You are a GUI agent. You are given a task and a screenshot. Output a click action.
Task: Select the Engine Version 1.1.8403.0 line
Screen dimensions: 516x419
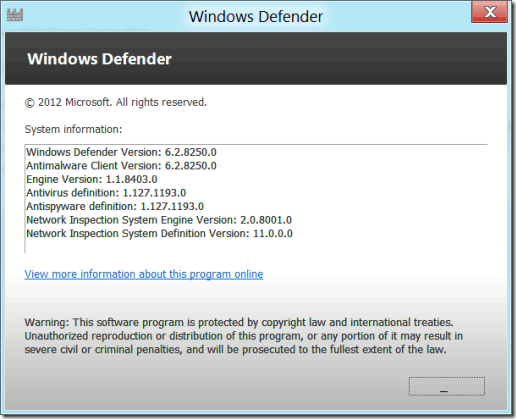(92, 179)
